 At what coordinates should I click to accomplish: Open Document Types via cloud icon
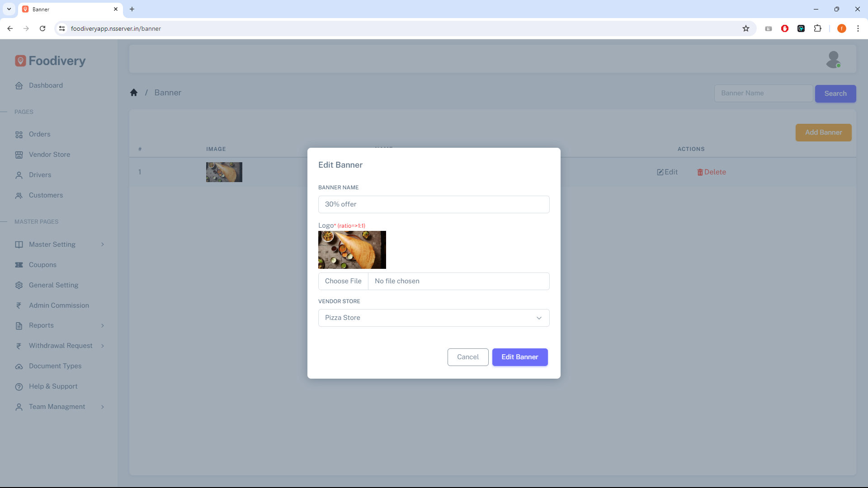click(x=19, y=366)
